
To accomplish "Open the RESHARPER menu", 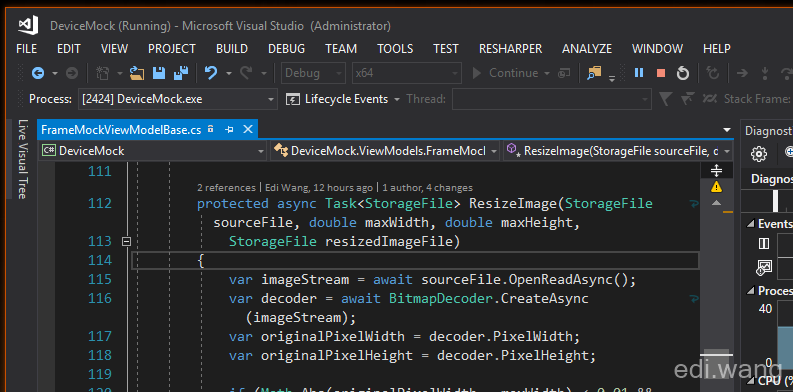I will click(510, 49).
